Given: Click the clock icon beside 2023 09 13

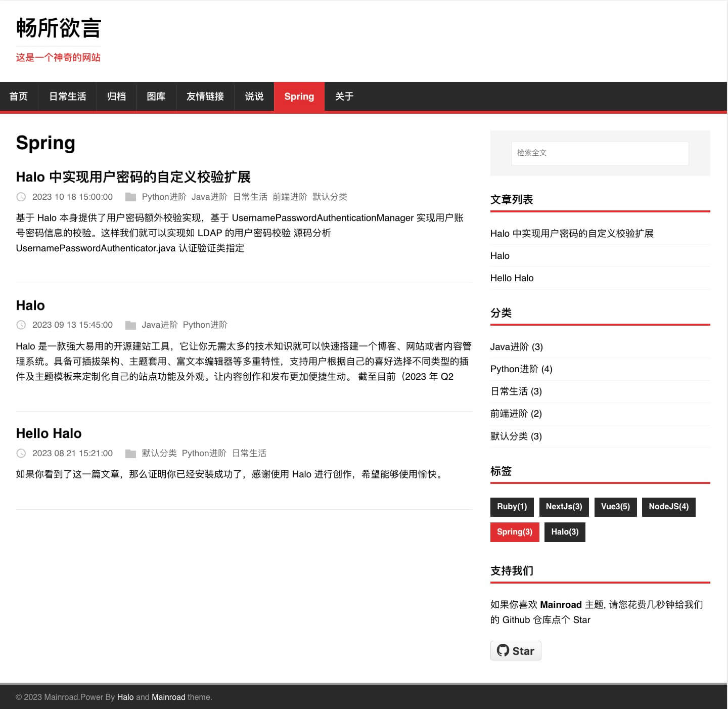Looking at the screenshot, I should [x=21, y=325].
